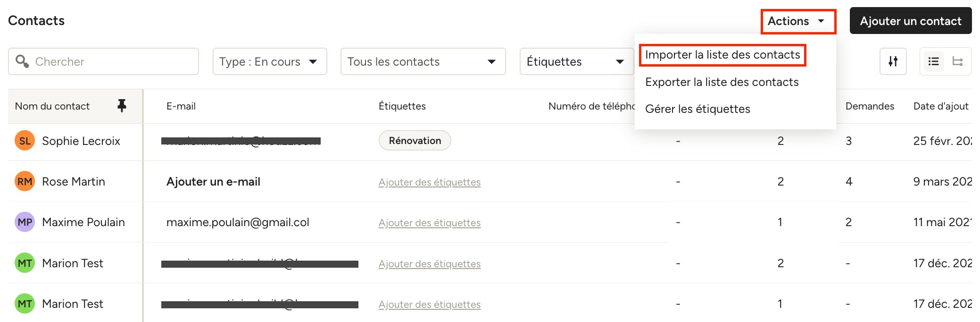Select Importer la liste des contacts
The width and height of the screenshot is (980, 322).
click(723, 55)
